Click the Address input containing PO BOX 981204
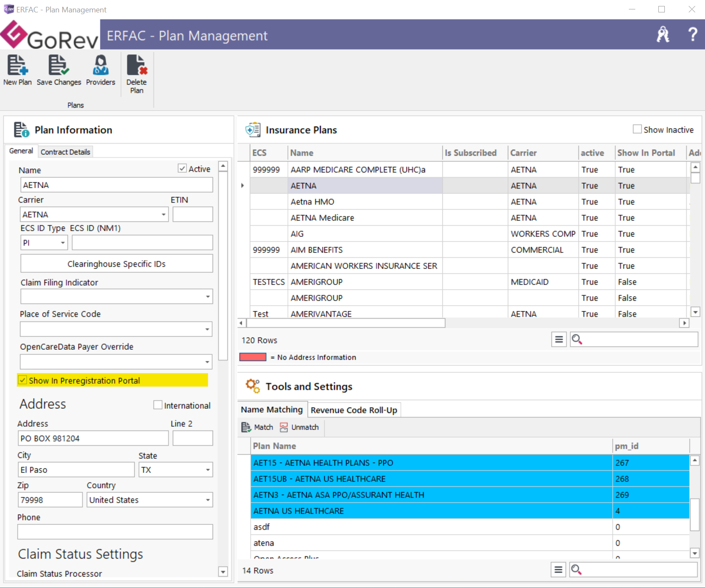The image size is (705, 588). pyautogui.click(x=93, y=438)
